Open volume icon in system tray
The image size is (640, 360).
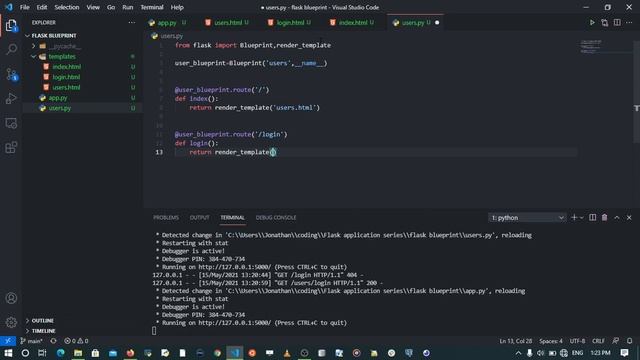(540, 353)
